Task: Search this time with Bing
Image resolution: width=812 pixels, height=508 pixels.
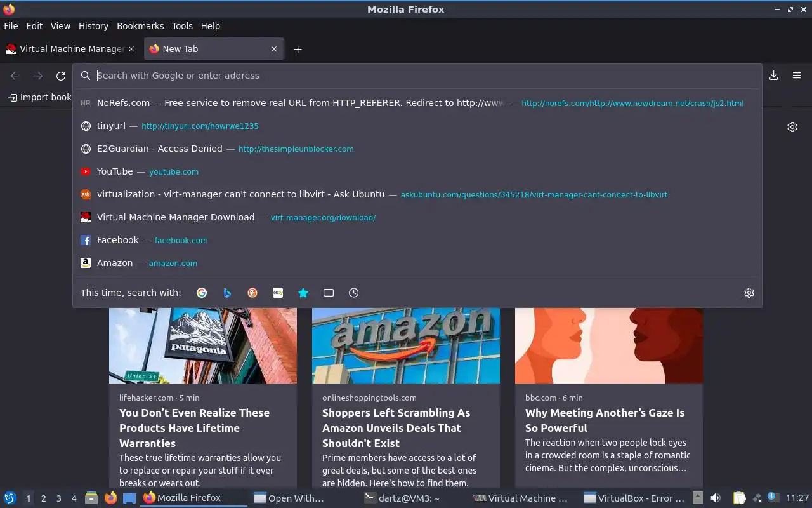Action: click(x=227, y=293)
